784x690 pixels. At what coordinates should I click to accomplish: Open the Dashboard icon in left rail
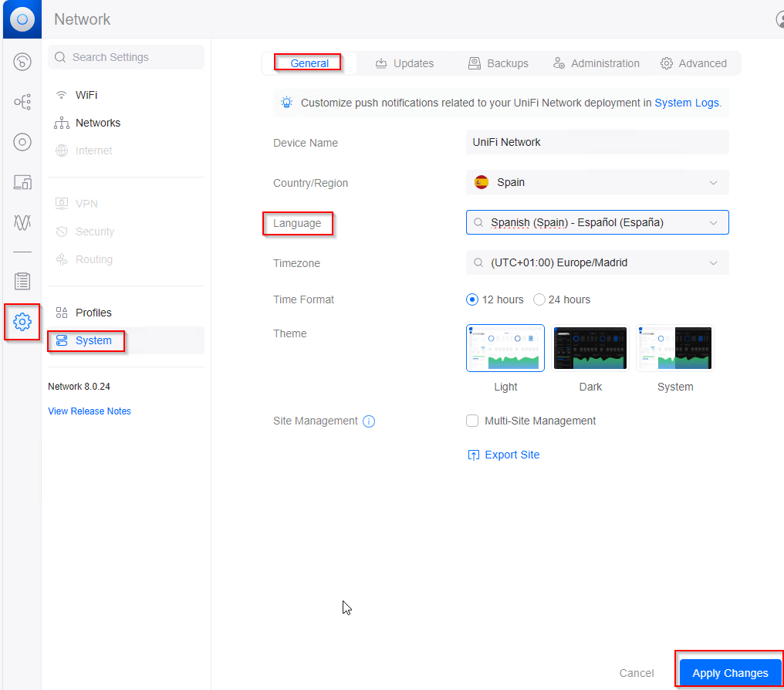(22, 62)
